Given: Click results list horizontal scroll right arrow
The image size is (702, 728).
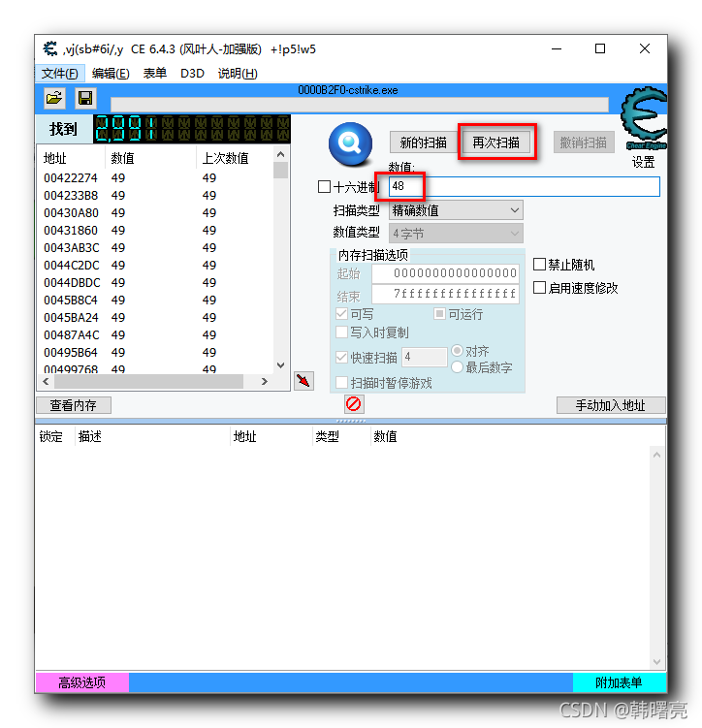Looking at the screenshot, I should (x=265, y=382).
